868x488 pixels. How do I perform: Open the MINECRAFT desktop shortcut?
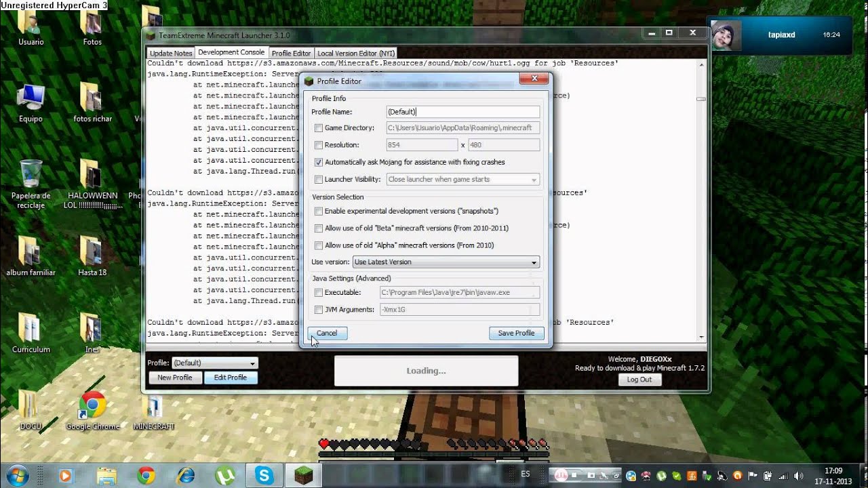(154, 411)
